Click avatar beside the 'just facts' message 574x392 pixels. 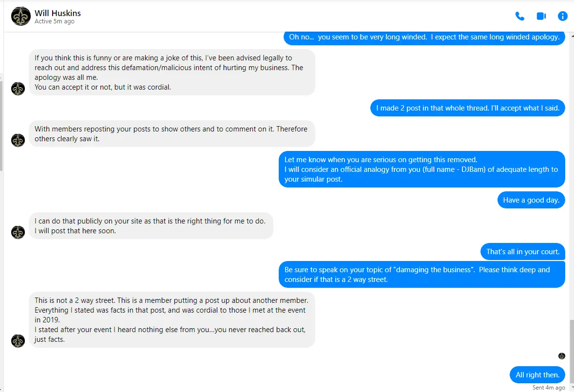point(18,341)
